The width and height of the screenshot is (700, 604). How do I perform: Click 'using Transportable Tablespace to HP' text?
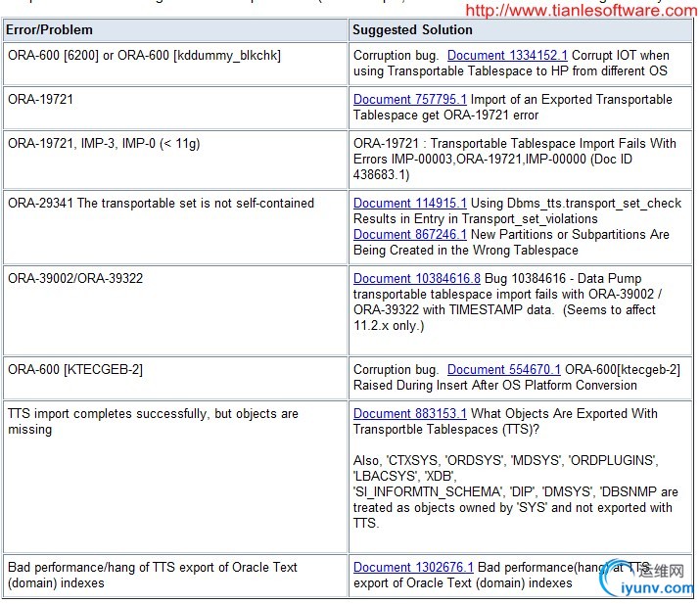pos(461,71)
